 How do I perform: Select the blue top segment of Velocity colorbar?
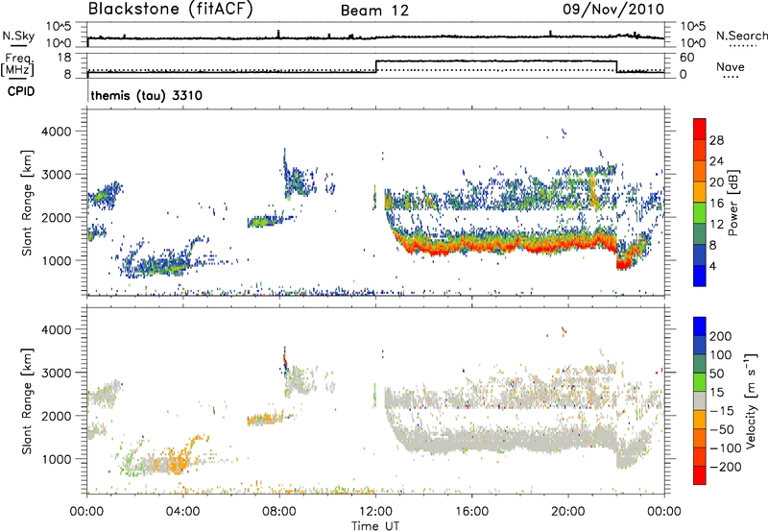(x=700, y=326)
